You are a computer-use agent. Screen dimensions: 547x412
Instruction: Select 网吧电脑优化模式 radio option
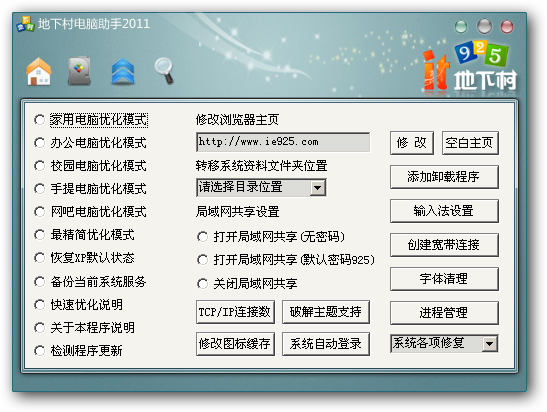point(39,212)
